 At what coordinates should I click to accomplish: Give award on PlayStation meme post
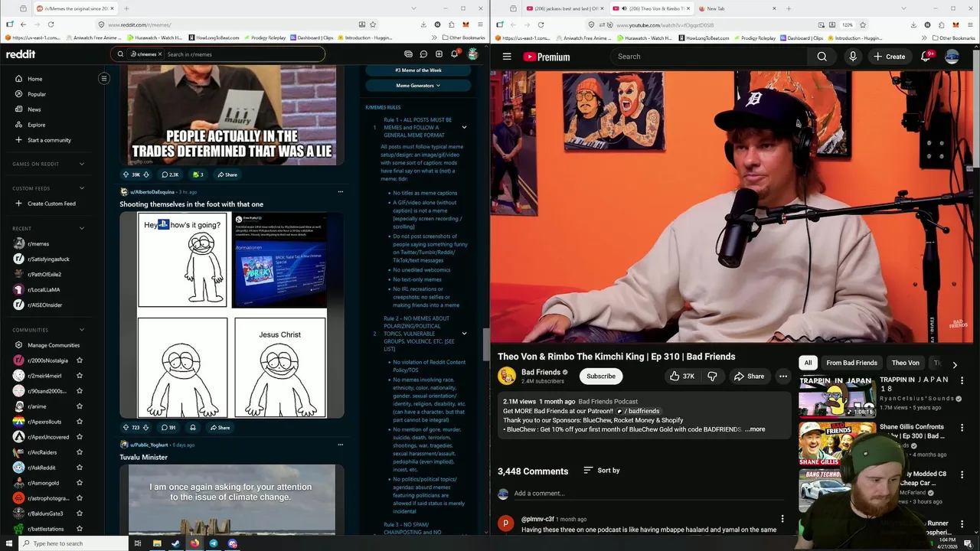coord(193,428)
